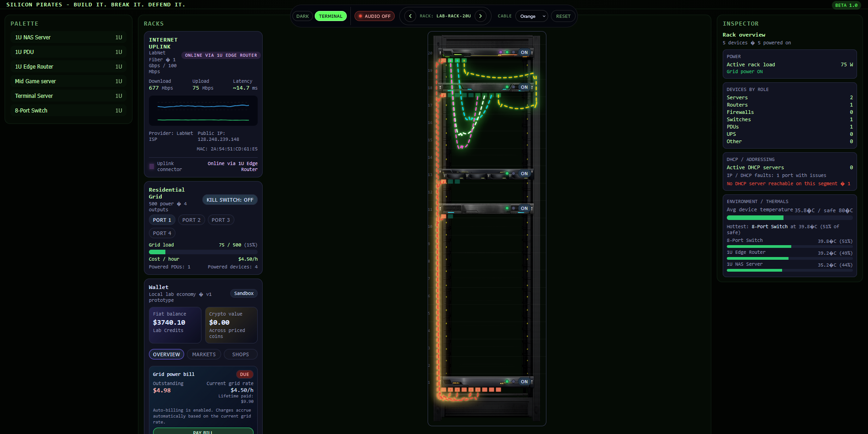Toggle power ON switch of bottom rack device

(524, 381)
